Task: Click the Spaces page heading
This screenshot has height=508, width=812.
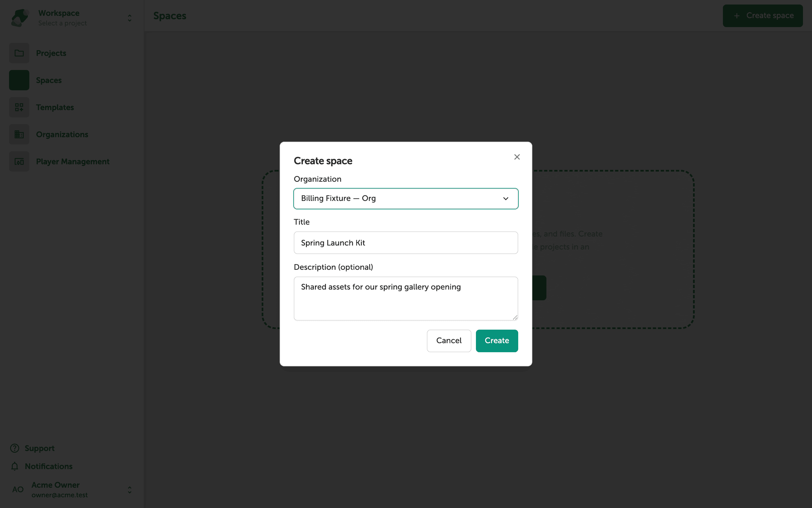Action: [x=170, y=16]
